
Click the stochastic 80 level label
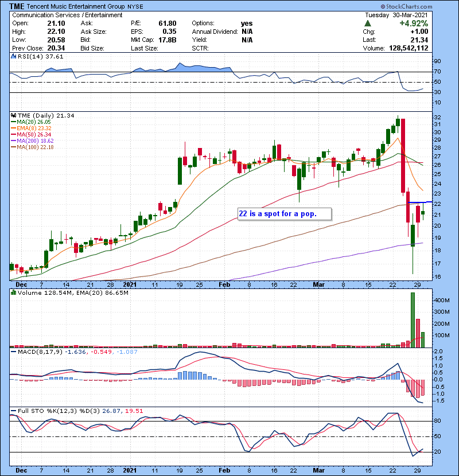tap(437, 421)
